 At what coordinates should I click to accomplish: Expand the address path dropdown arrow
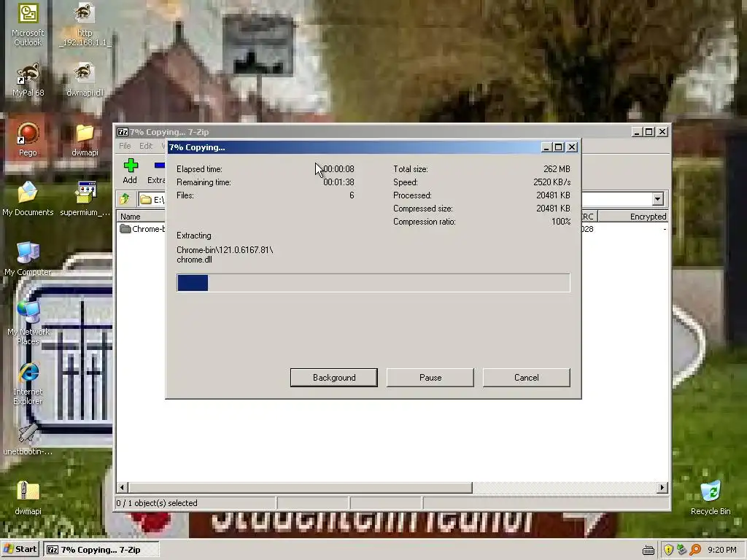[x=657, y=199]
